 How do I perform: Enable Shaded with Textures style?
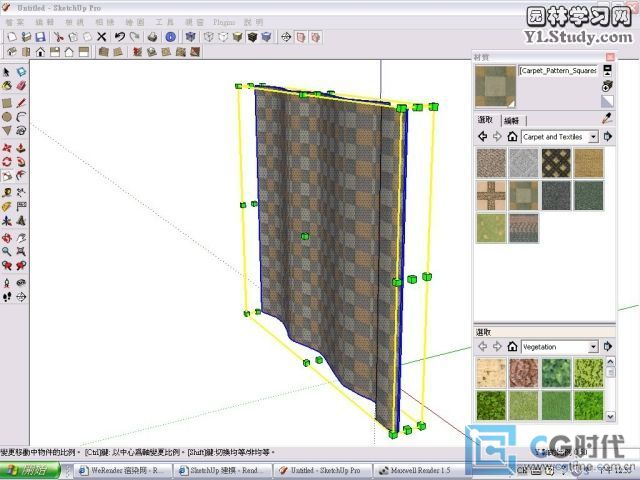(x=252, y=37)
